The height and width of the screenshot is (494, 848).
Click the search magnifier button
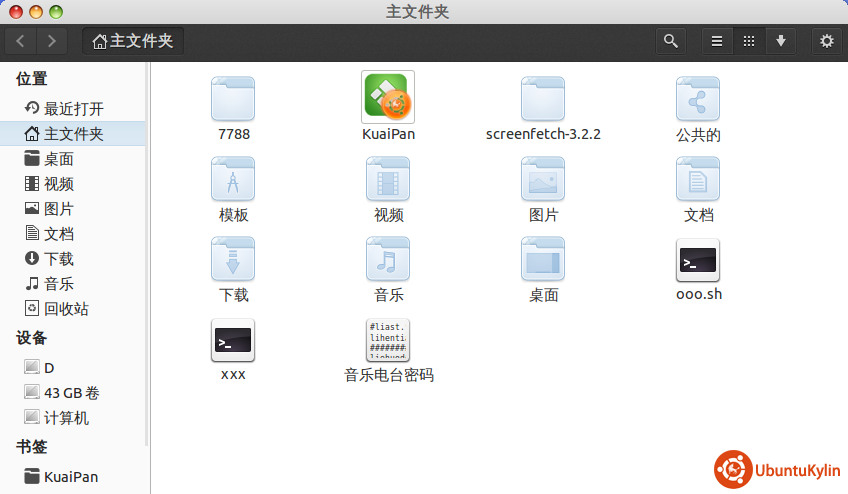671,41
